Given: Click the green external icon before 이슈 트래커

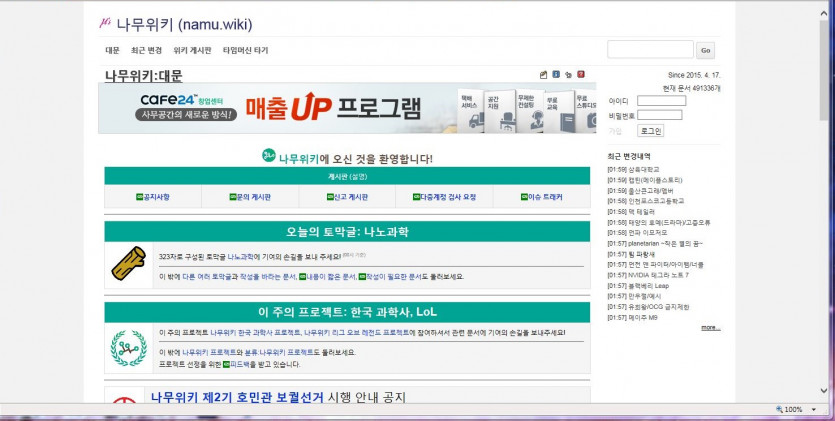Looking at the screenshot, I should [524, 197].
